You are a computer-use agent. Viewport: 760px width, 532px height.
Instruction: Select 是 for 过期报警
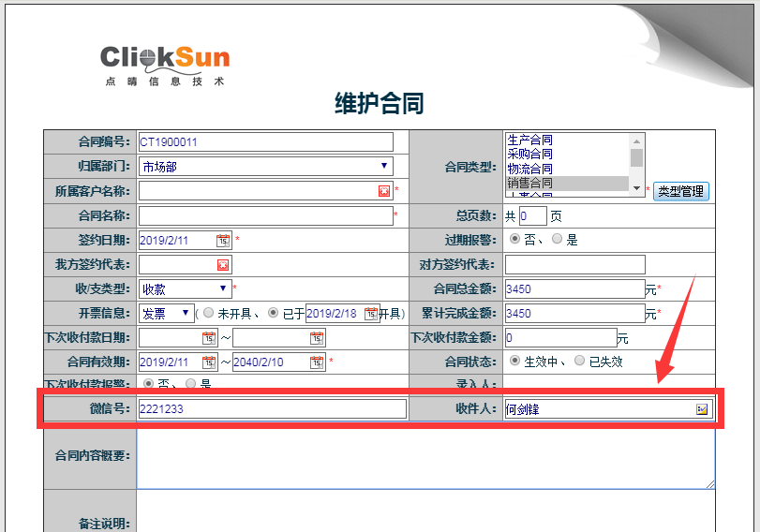click(x=558, y=240)
